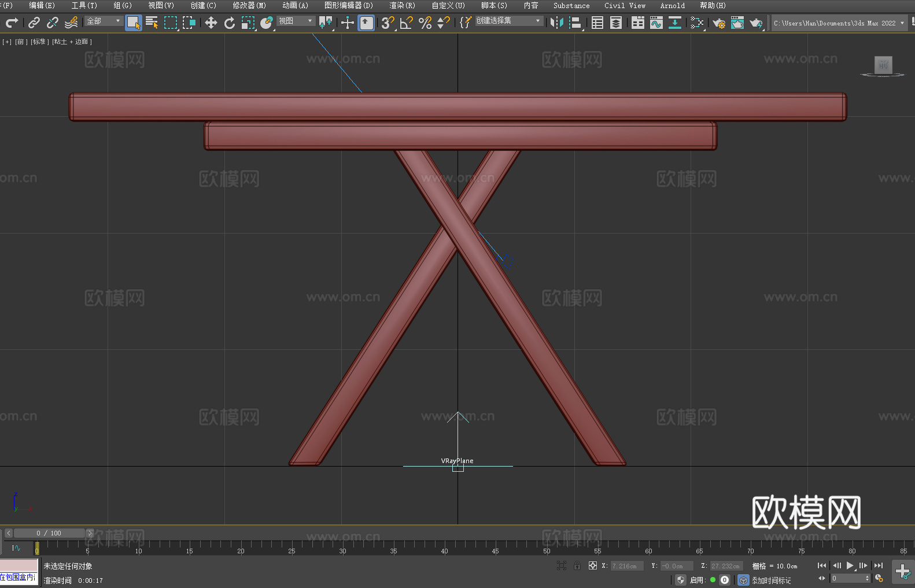This screenshot has width=915, height=588.
Task: Click the 添加时间标记 time tag label
Action: click(x=772, y=580)
